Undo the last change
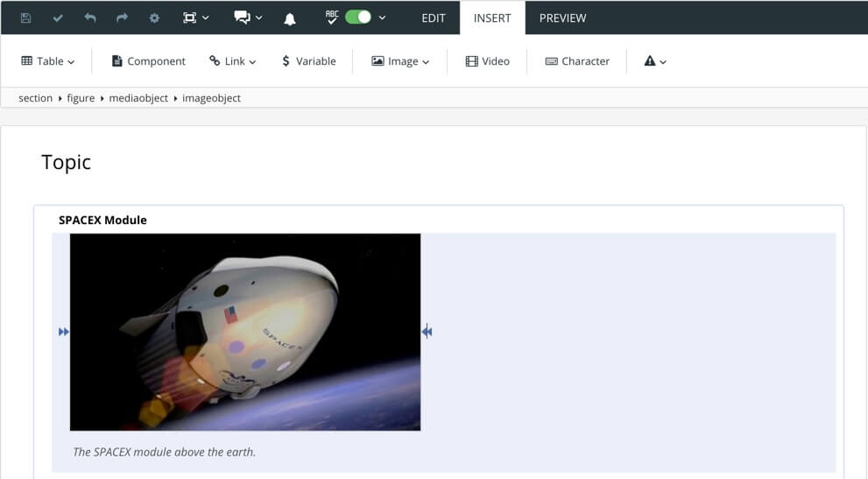The image size is (868, 479). 89,18
